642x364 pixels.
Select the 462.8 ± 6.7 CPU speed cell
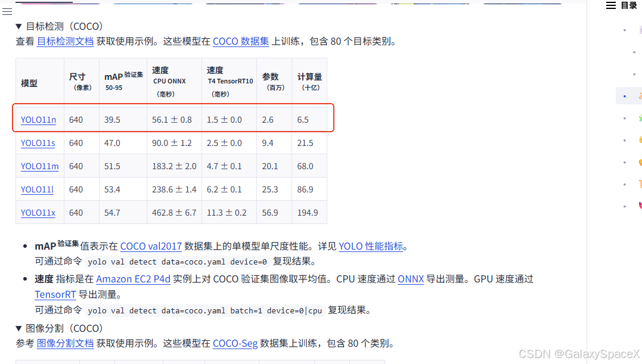[x=175, y=213]
